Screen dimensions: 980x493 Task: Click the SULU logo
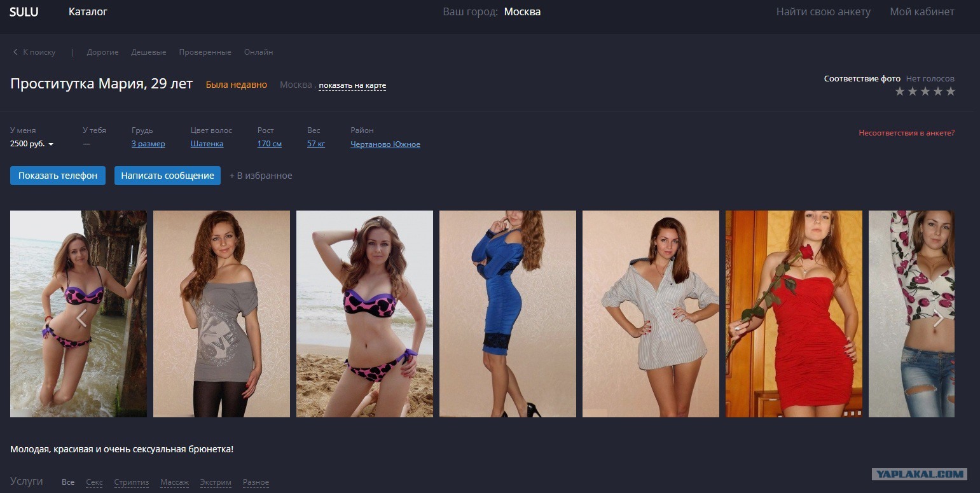24,11
